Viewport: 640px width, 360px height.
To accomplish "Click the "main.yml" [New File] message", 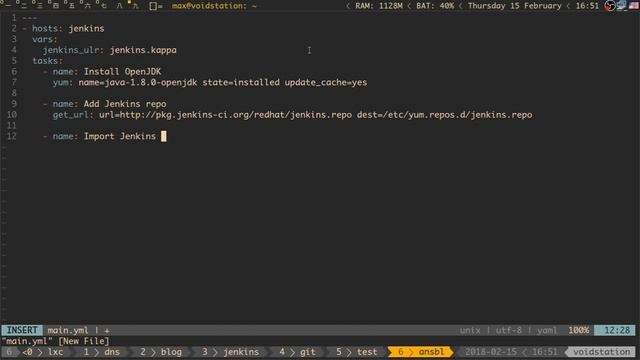I will click(56, 341).
